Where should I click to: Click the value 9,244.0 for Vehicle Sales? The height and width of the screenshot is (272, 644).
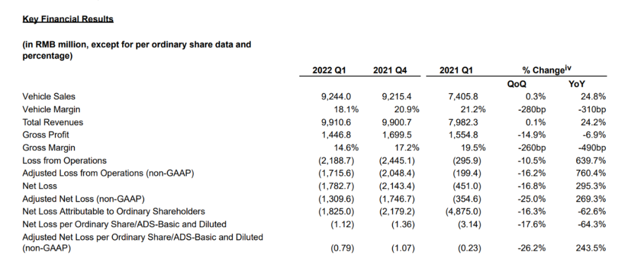pos(336,97)
